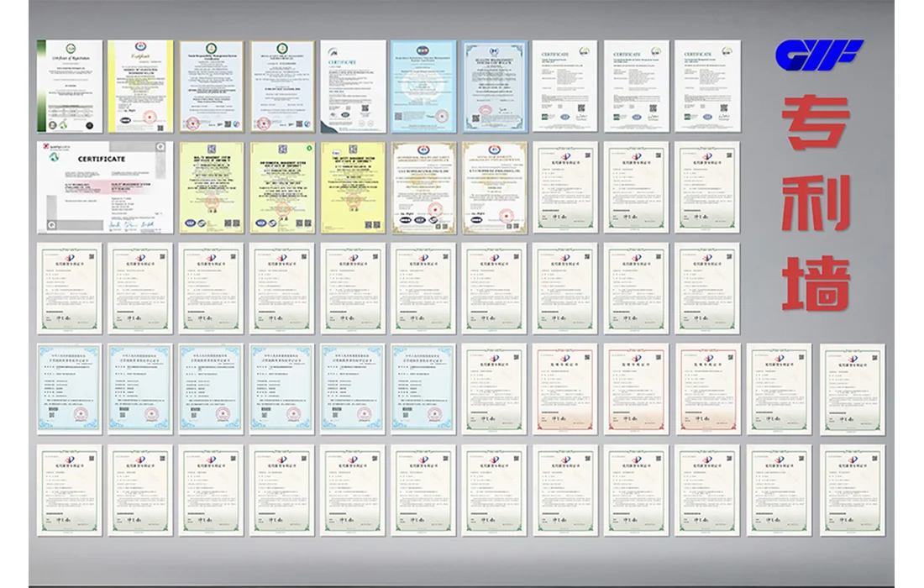View the top-row blue certificate with ornate border
The image size is (924, 588).
[495, 87]
